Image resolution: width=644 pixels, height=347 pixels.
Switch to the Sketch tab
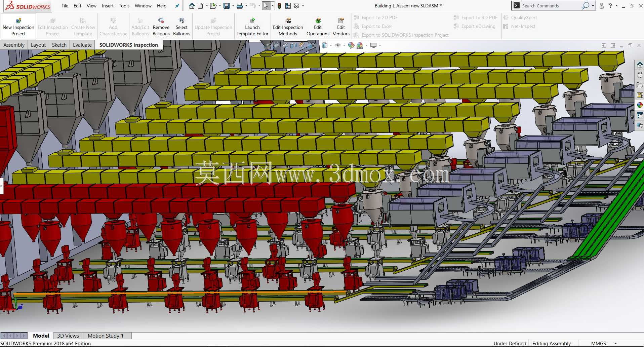point(59,45)
